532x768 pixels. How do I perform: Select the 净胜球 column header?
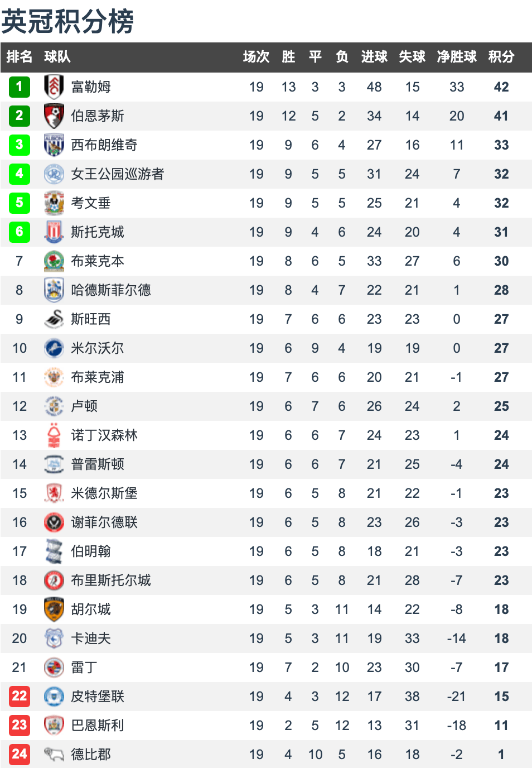tap(457, 57)
